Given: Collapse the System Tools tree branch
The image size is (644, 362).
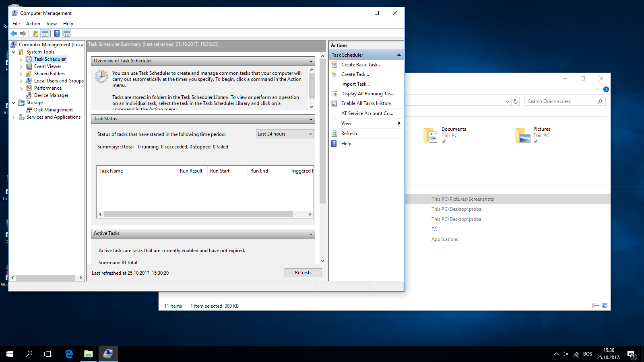Looking at the screenshot, I should pos(14,52).
